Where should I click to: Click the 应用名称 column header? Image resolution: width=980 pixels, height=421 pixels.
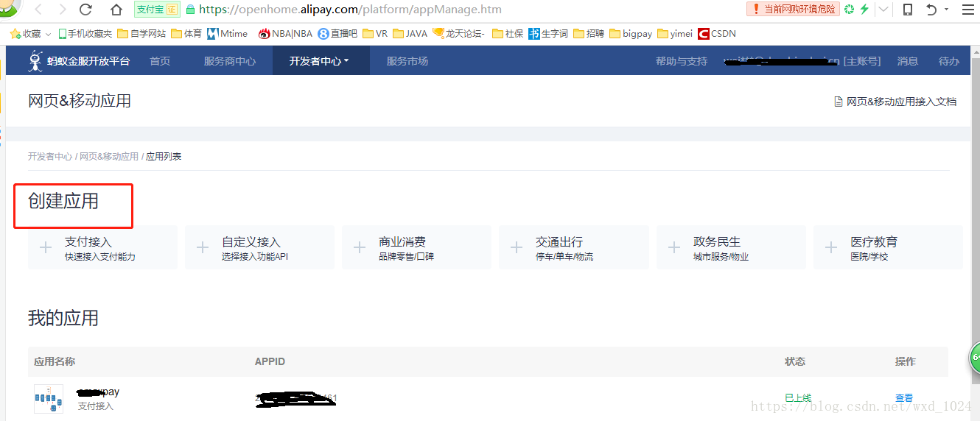coord(55,361)
